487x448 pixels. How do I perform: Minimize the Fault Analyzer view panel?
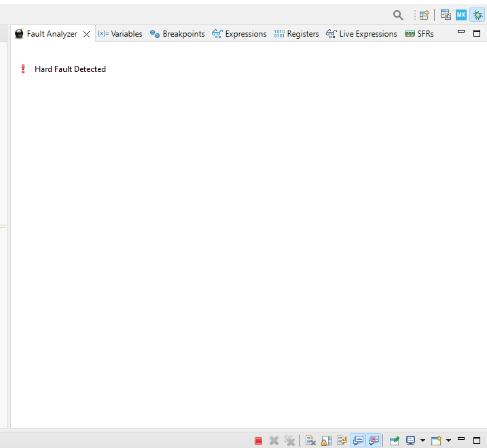pos(461,31)
